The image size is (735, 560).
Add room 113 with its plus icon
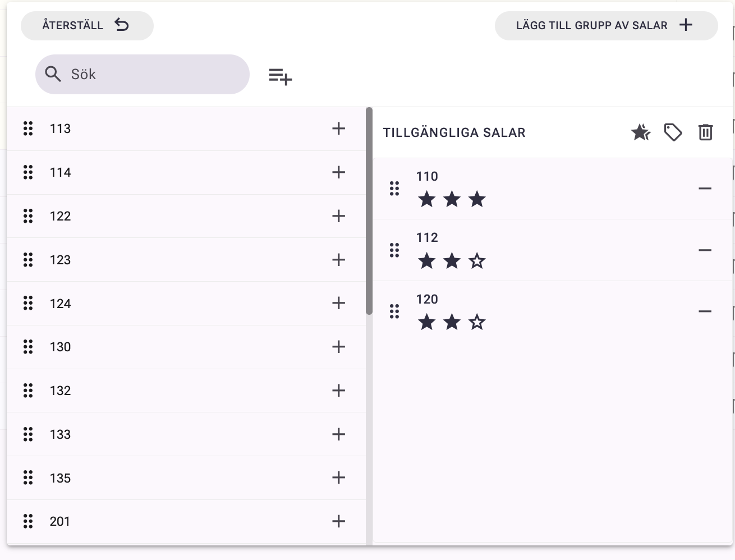click(x=338, y=128)
